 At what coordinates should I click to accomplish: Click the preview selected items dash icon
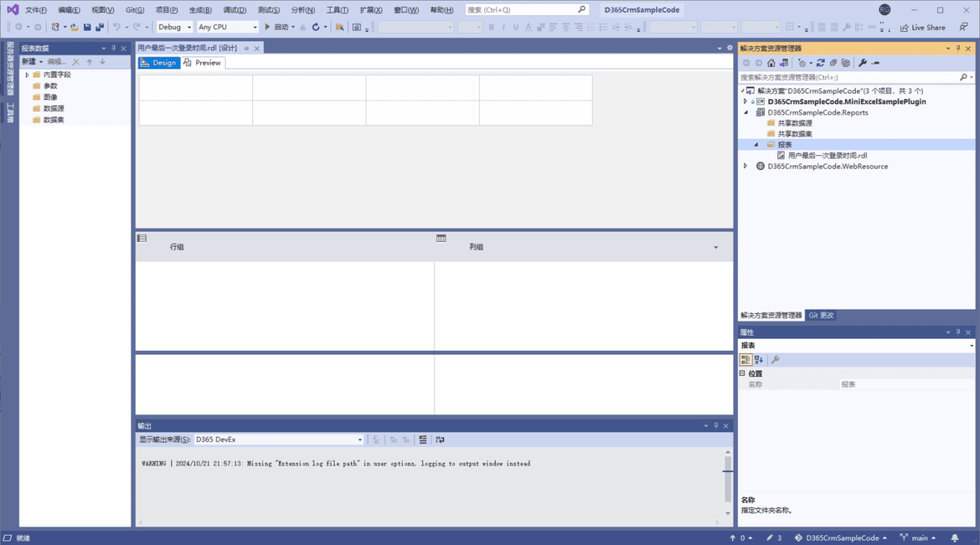pyautogui.click(x=876, y=63)
